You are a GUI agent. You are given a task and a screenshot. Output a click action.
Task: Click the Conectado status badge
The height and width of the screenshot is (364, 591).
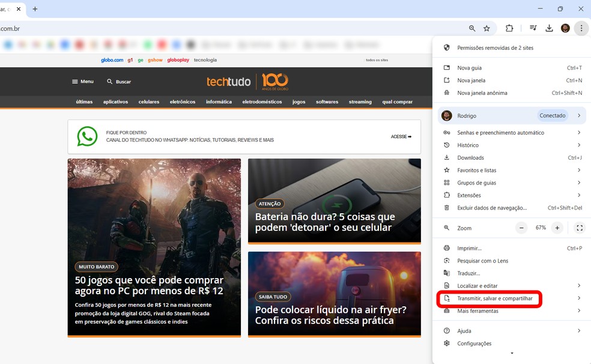pyautogui.click(x=552, y=116)
